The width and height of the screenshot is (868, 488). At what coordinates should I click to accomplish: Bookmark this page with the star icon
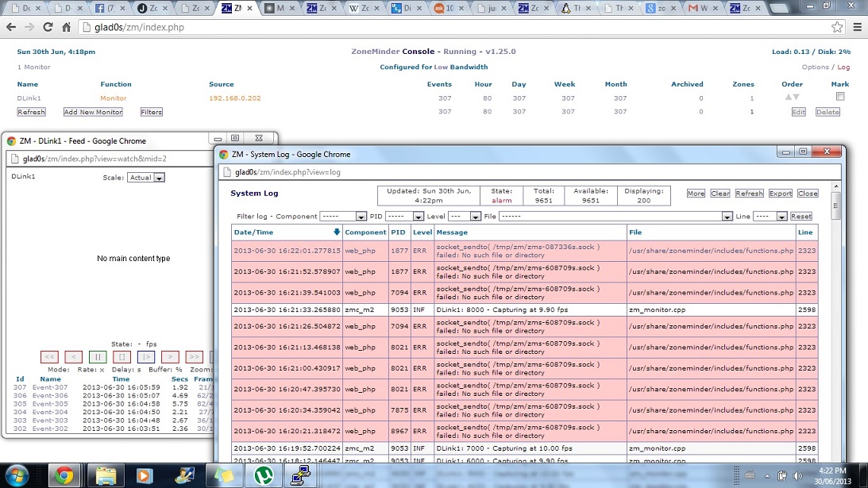(x=837, y=26)
